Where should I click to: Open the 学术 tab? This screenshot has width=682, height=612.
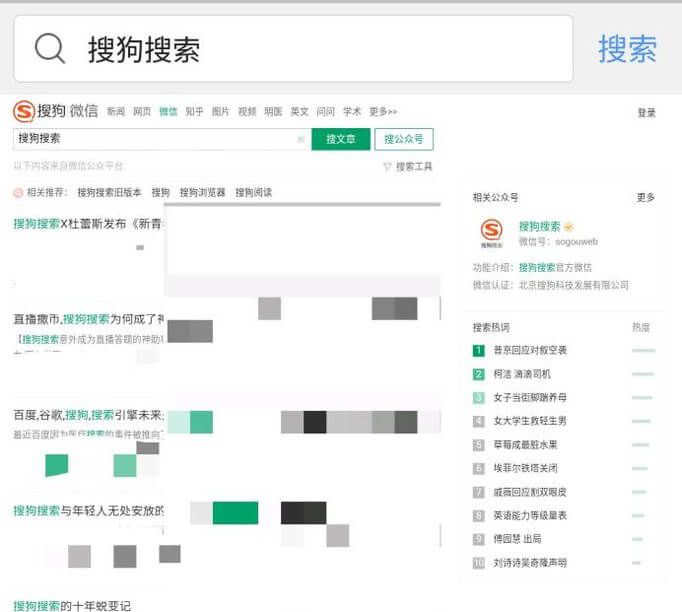click(x=352, y=112)
